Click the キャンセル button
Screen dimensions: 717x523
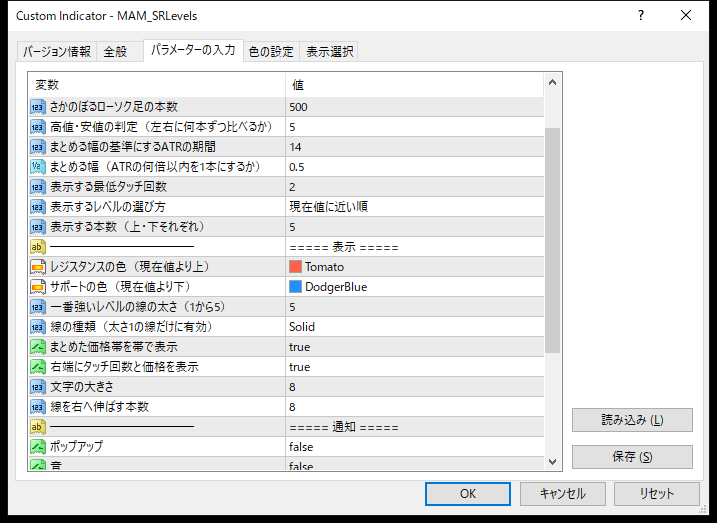pyautogui.click(x=562, y=494)
